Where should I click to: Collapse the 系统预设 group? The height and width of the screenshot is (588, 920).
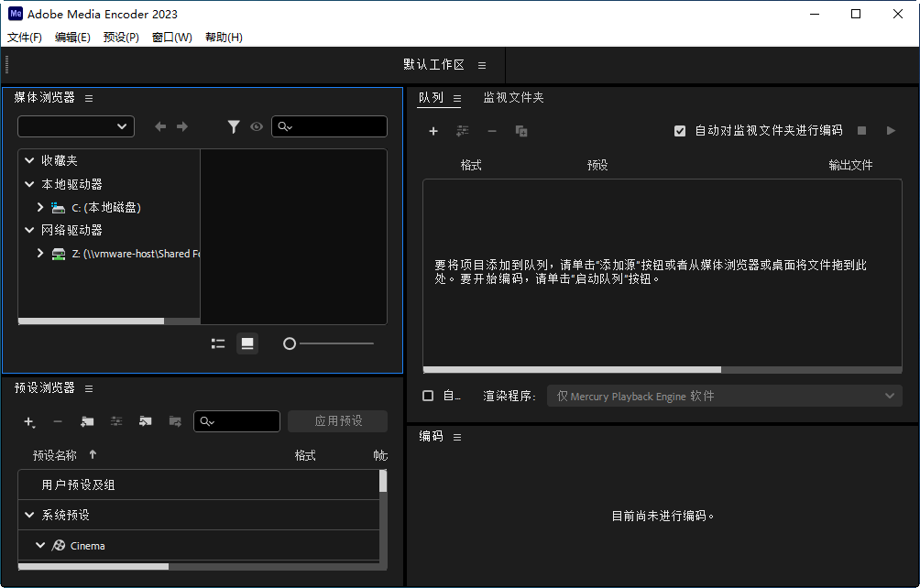(x=28, y=514)
